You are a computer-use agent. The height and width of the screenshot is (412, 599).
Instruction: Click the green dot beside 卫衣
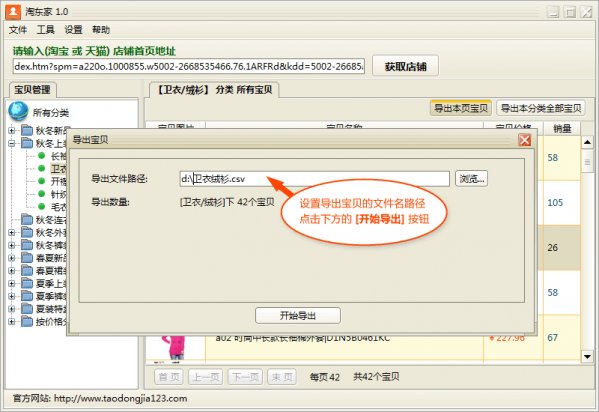[42, 168]
